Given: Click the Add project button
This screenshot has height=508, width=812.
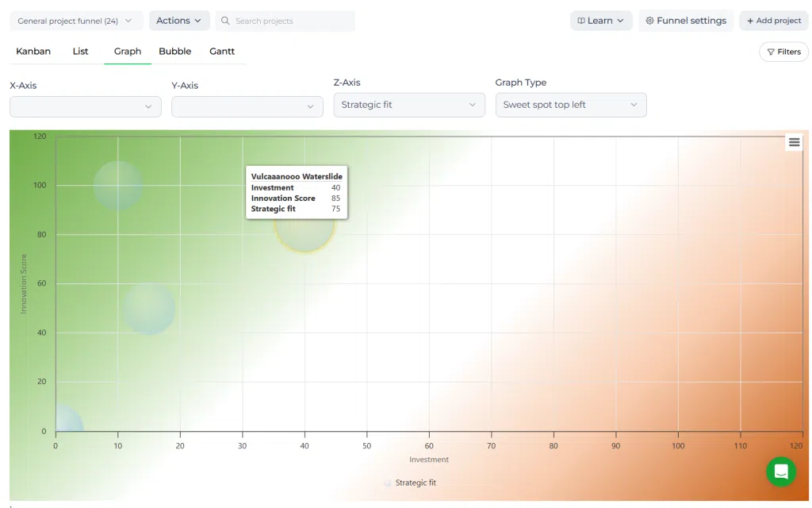Looking at the screenshot, I should [774, 21].
